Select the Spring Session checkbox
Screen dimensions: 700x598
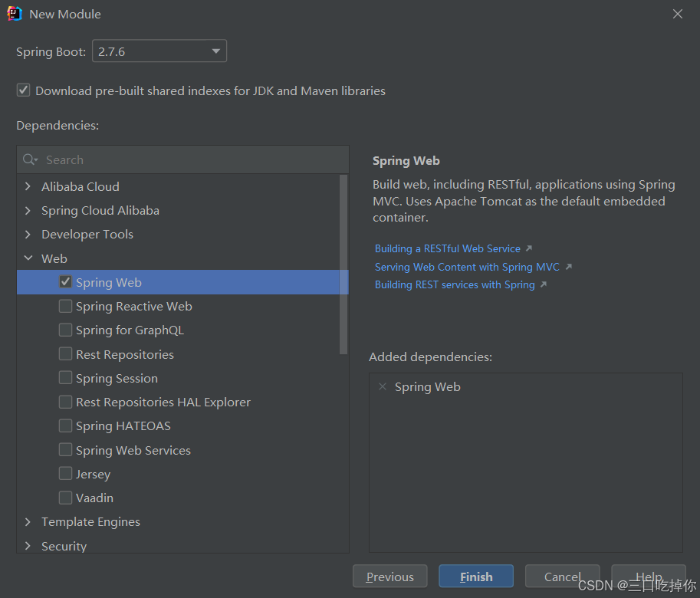66,377
